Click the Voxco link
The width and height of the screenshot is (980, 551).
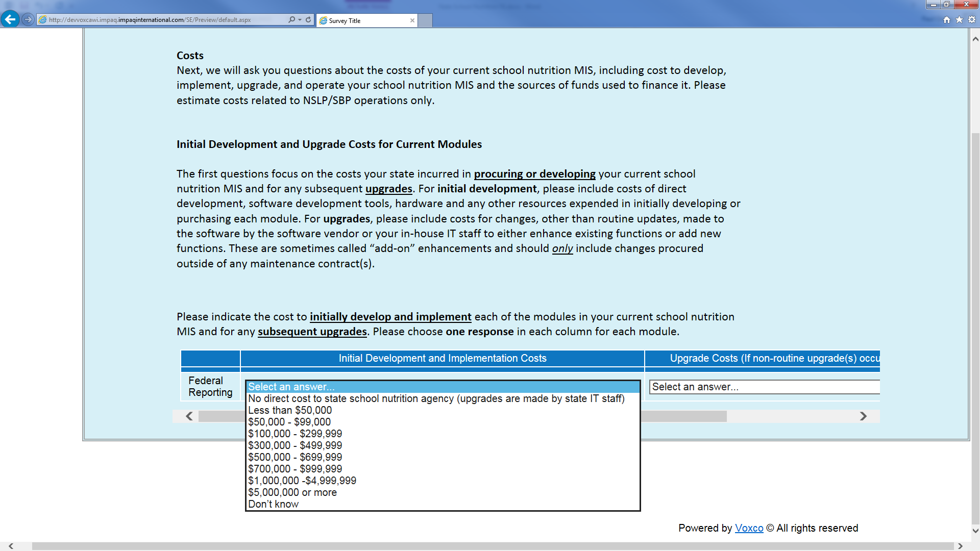pyautogui.click(x=749, y=528)
